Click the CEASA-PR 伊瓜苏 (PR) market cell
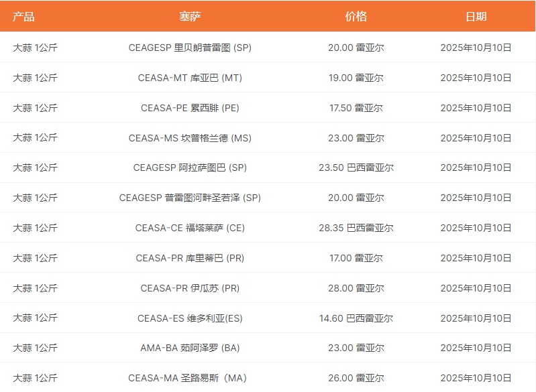Screen dimensions: 536x392 point(190,288)
